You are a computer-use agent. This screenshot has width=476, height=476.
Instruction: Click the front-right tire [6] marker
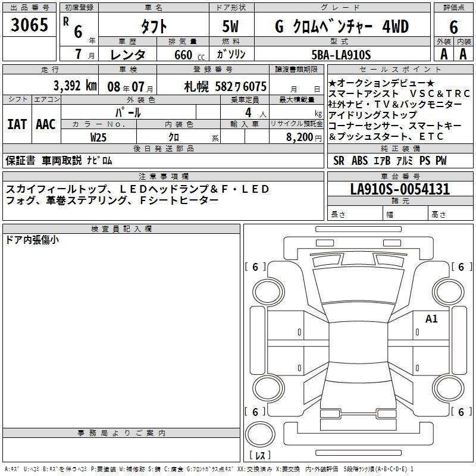461,267
